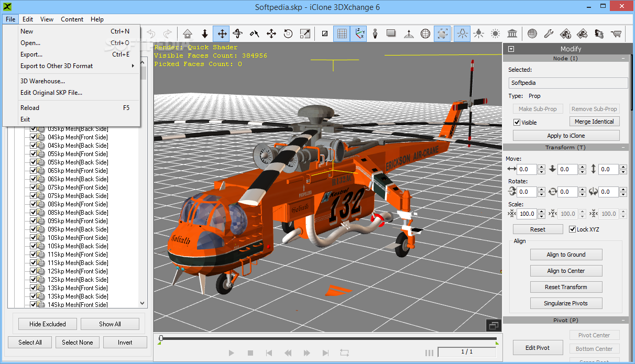Click the timeline playhead at the start
The width and height of the screenshot is (635, 364).
161,338
